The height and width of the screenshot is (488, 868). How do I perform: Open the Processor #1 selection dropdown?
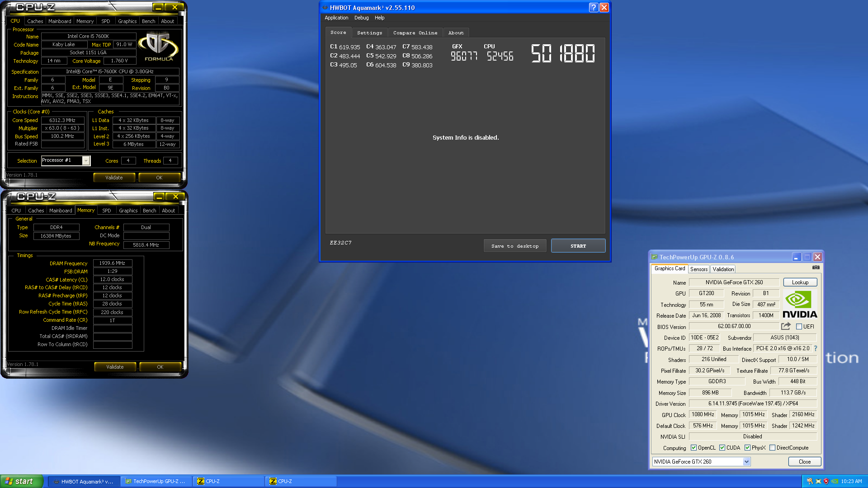tap(86, 160)
